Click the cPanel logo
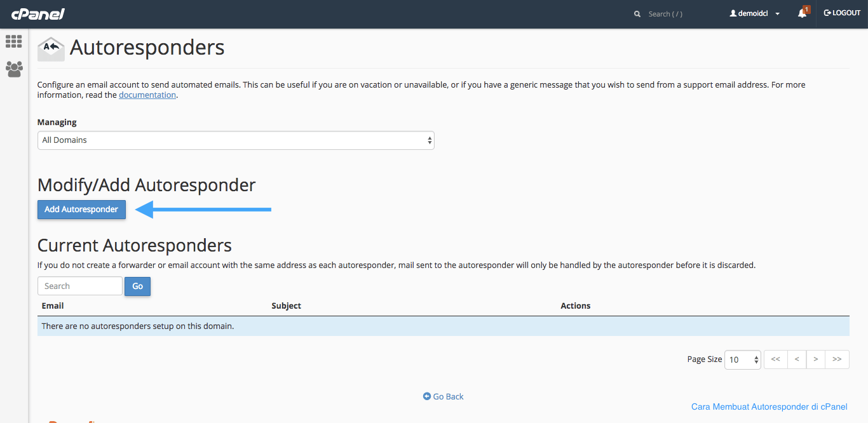The width and height of the screenshot is (868, 423). (x=37, y=13)
